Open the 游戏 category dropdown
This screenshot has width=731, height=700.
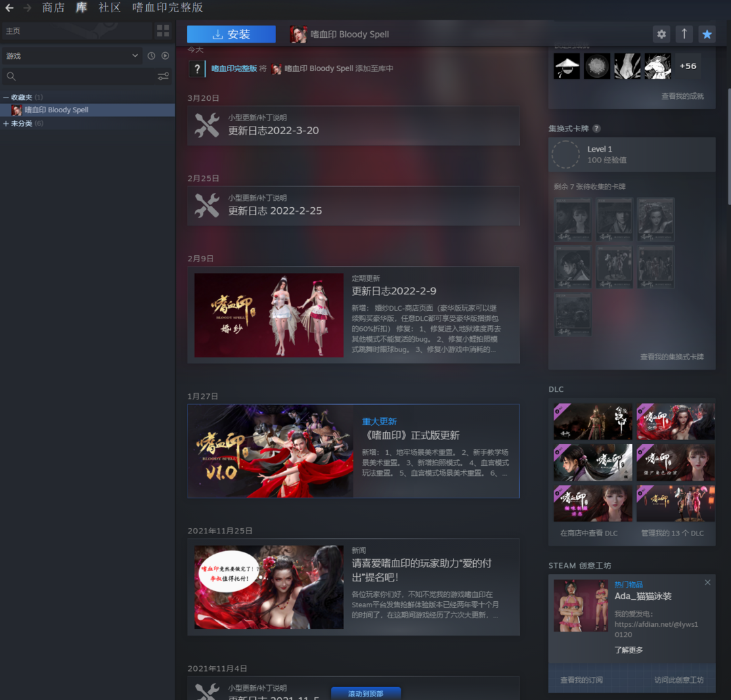pos(71,56)
